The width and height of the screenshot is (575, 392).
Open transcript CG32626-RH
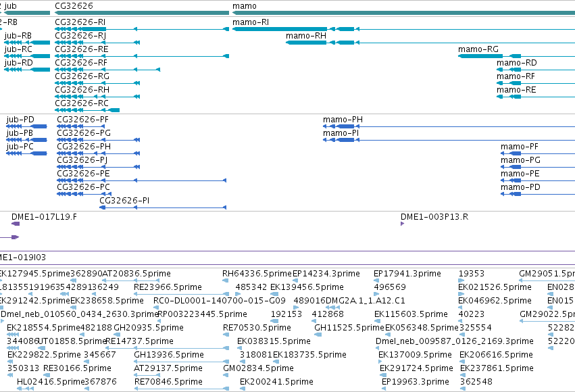82,90
